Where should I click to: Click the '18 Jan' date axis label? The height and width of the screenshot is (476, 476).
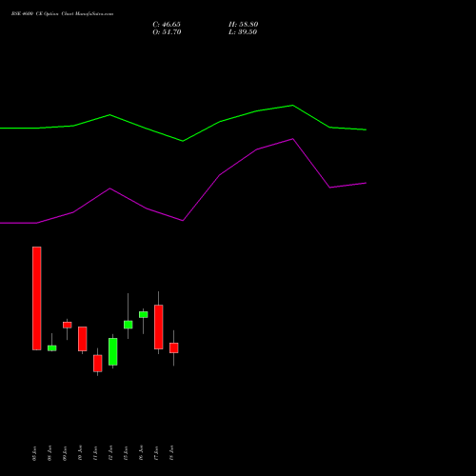point(171,453)
